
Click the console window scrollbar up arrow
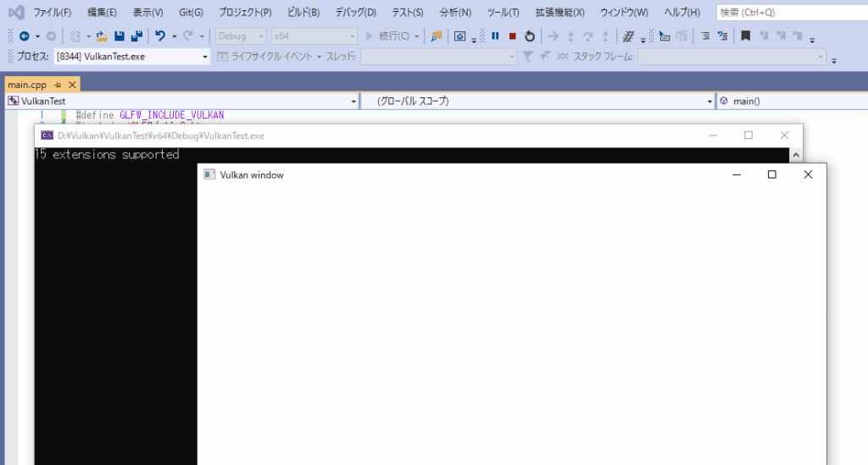(796, 155)
